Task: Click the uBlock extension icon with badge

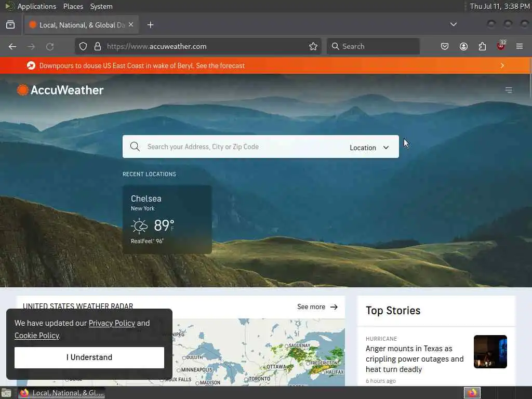Action: (x=501, y=46)
